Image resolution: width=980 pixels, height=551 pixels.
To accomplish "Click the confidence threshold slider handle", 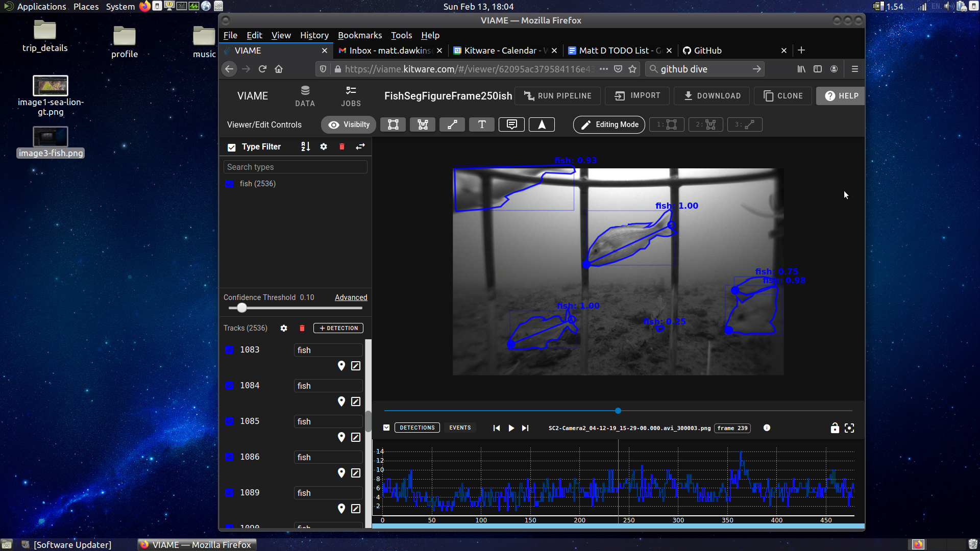I will 242,308.
